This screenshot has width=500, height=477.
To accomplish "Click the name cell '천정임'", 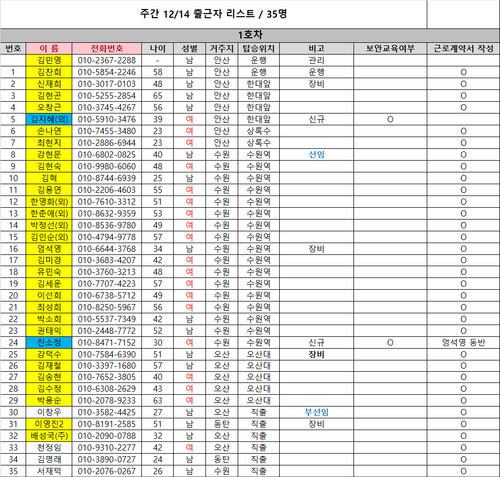I will tap(49, 448).
